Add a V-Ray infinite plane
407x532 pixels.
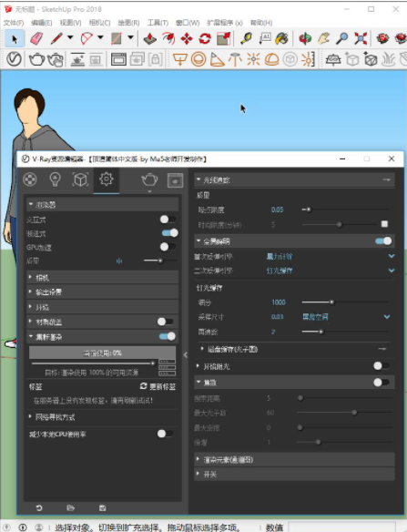point(333,59)
